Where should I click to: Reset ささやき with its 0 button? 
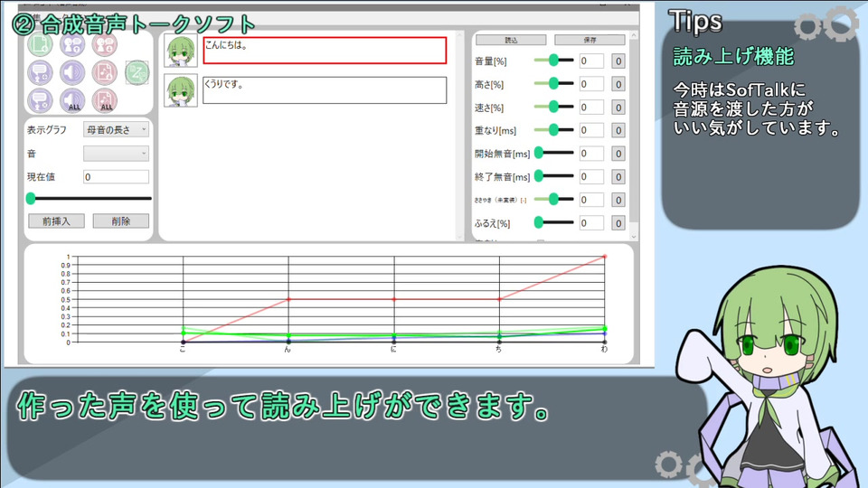coord(618,200)
